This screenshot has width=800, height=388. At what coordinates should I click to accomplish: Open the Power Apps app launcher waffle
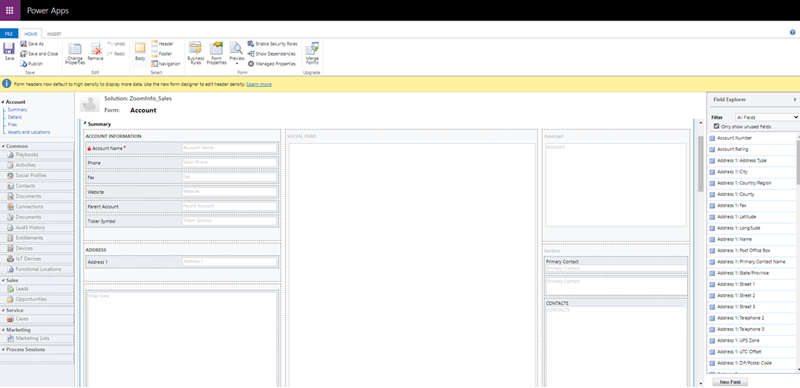10,10
